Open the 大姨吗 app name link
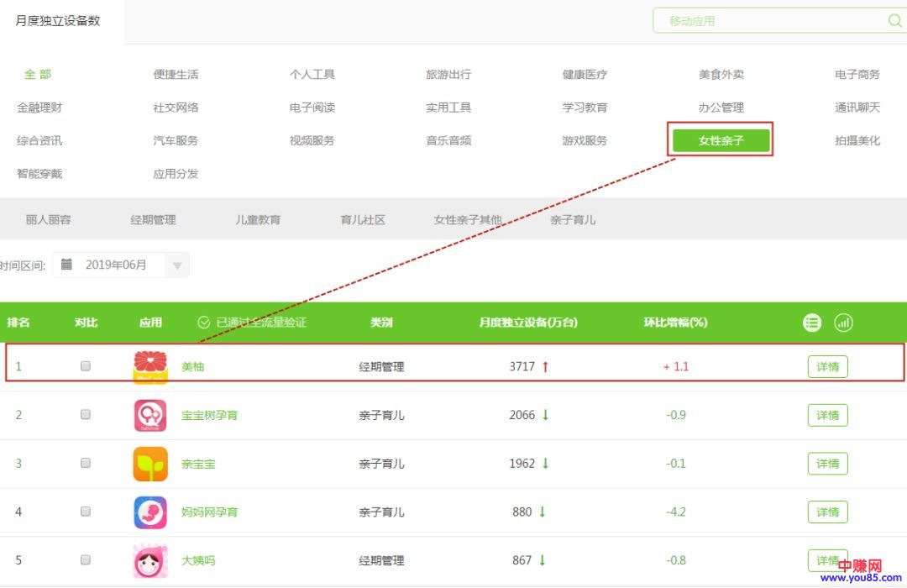 (198, 560)
